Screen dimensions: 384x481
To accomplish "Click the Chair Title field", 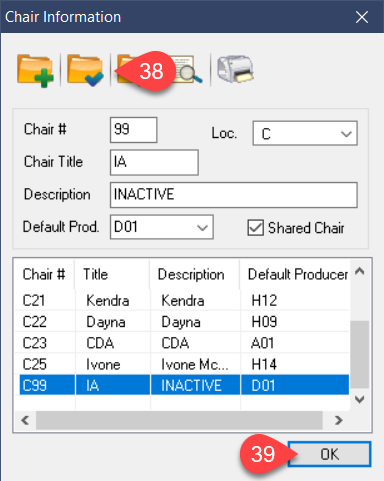I will [154, 162].
